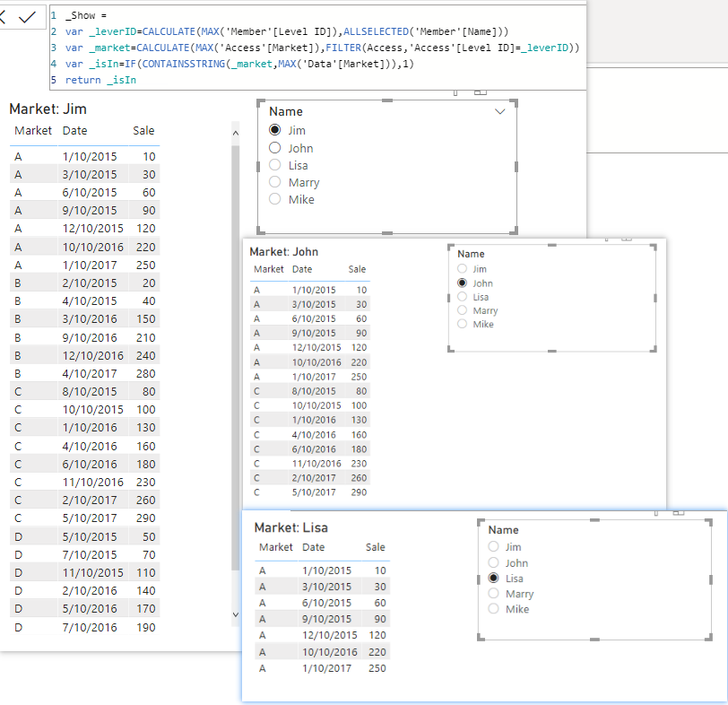Sort by Market column in Market: Lisa table

tap(276, 547)
